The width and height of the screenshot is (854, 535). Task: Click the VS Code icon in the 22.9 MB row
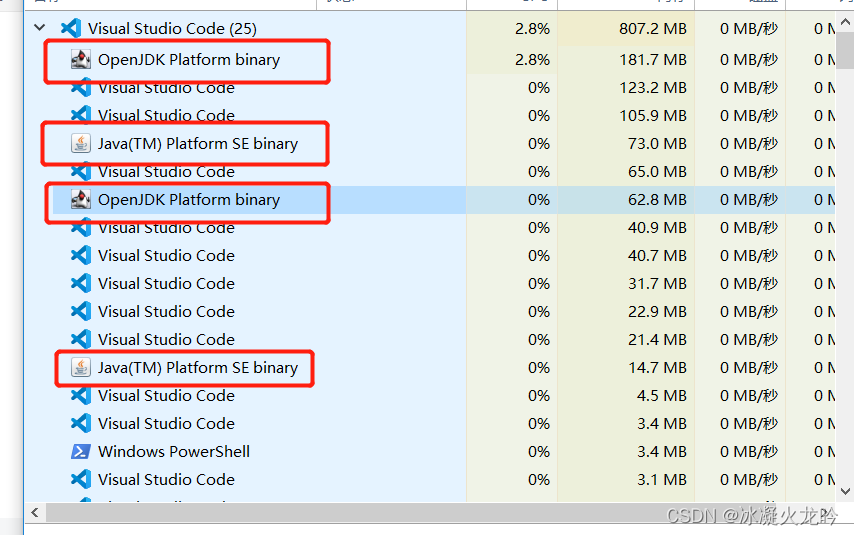(81, 311)
